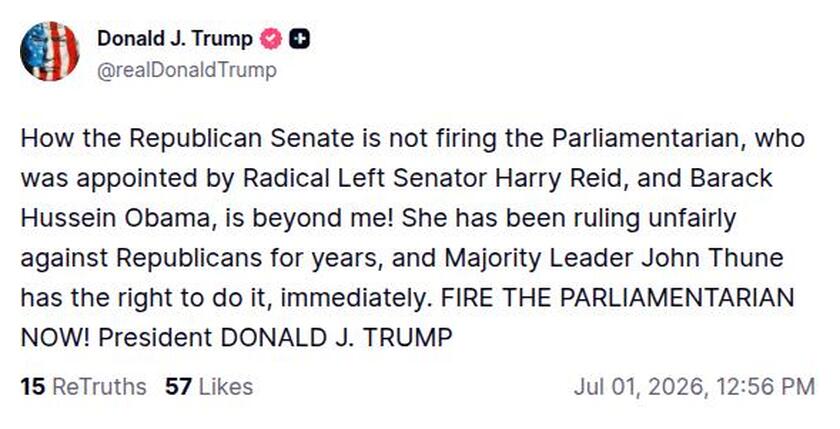Select the bold number 15 count
The width and height of the screenshot is (840, 429).
[x=33, y=387]
